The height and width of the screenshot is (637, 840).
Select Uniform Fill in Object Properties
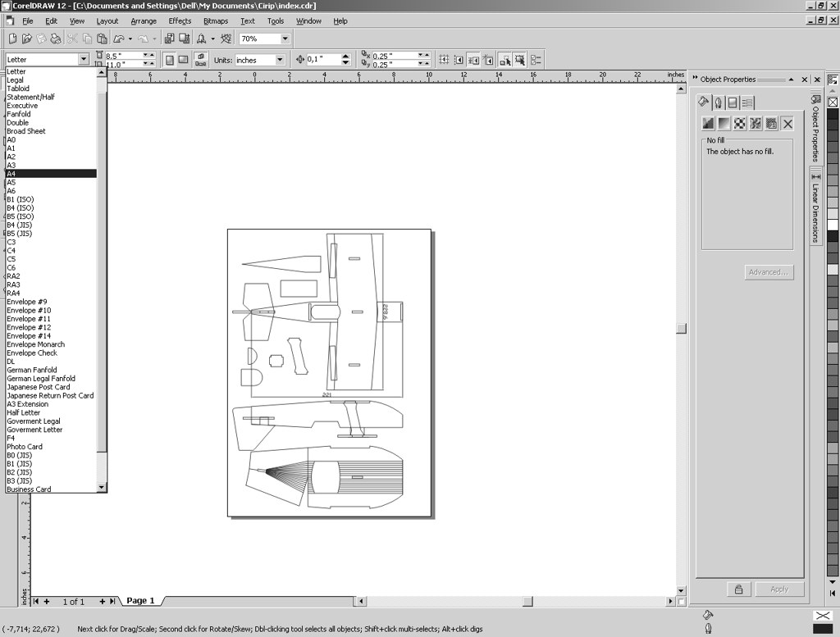(x=708, y=124)
